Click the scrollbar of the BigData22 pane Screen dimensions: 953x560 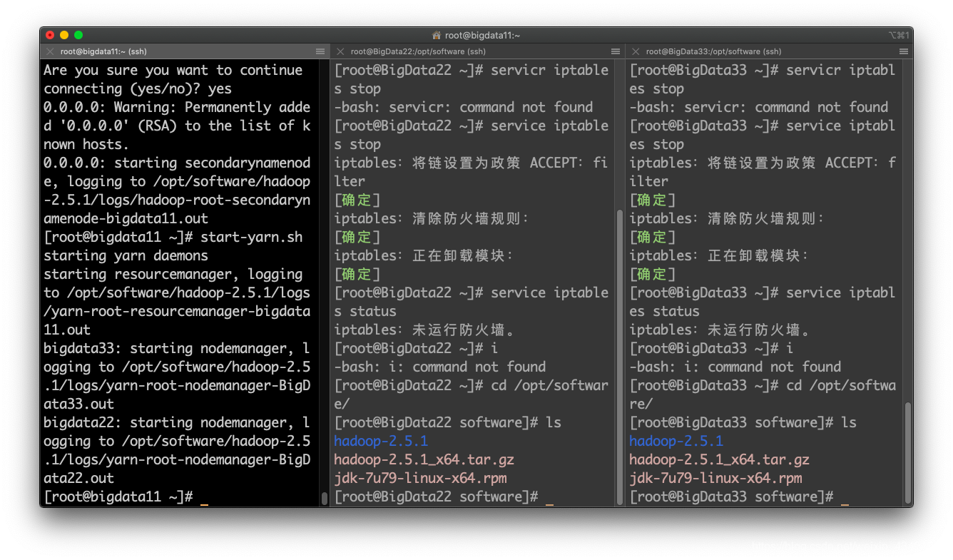[x=620, y=357]
